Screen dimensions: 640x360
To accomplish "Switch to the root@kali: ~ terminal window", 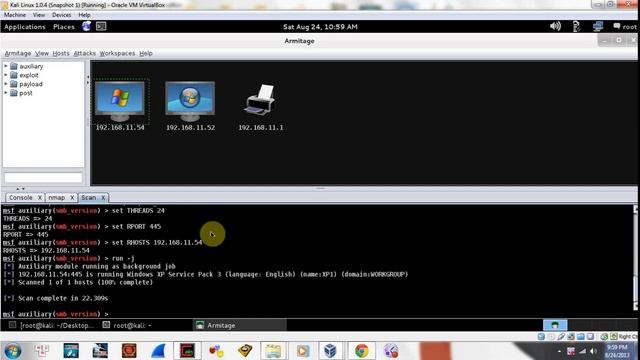I will [x=127, y=325].
